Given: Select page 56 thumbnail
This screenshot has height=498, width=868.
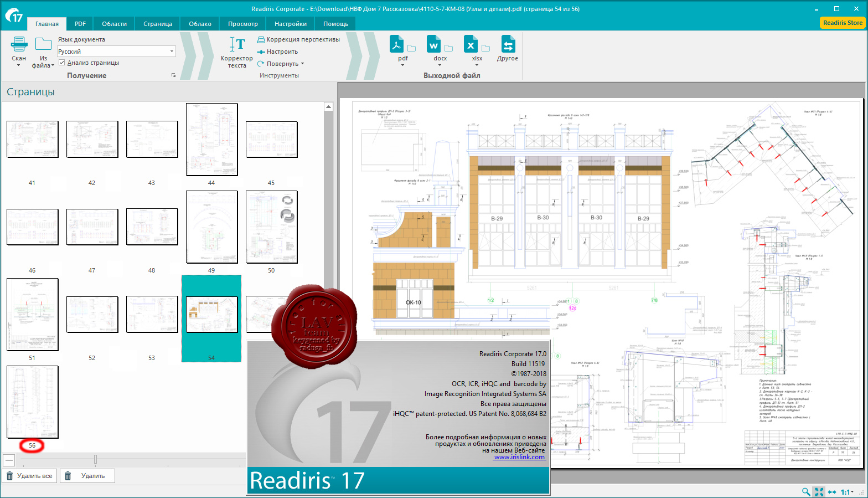Looking at the screenshot, I should click(32, 402).
